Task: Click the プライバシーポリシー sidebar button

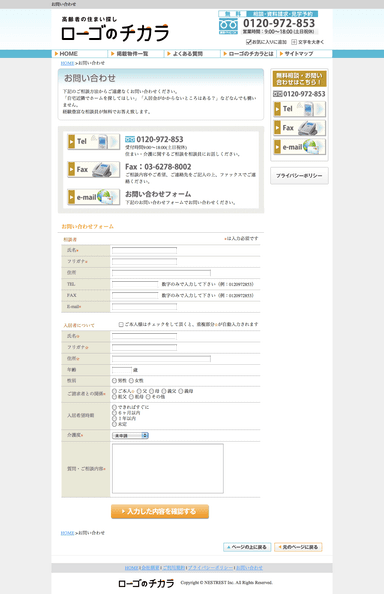Action: (299, 176)
